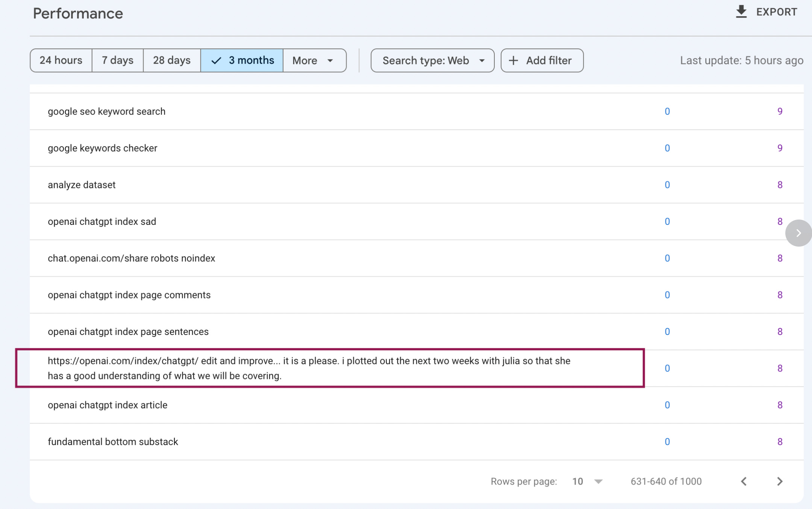Select the 7 days date range

coord(117,61)
